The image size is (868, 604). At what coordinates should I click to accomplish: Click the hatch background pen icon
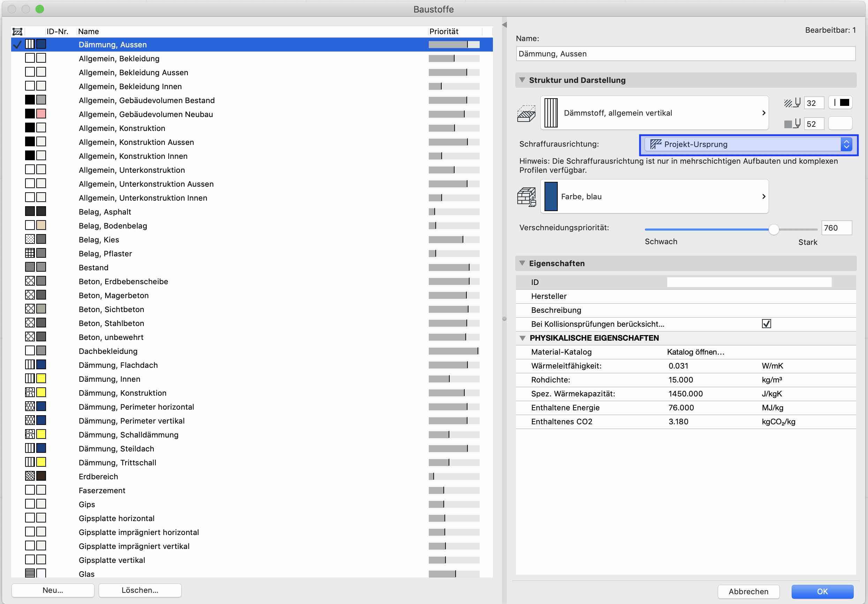792,124
